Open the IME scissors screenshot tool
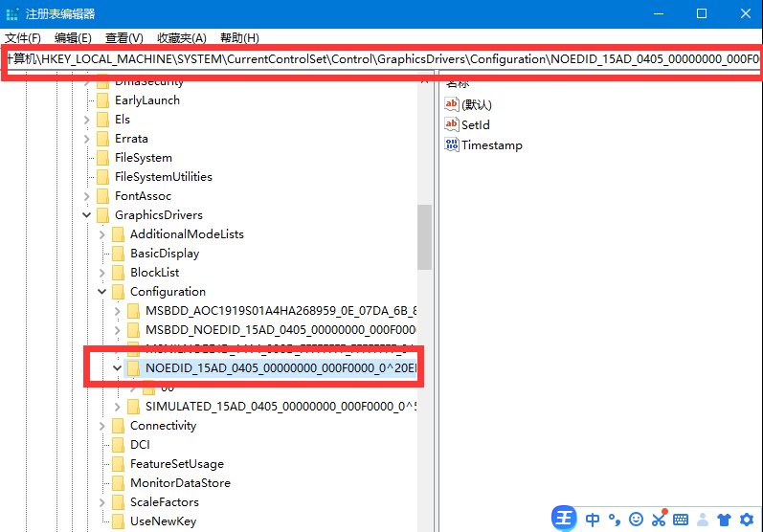 click(x=659, y=520)
